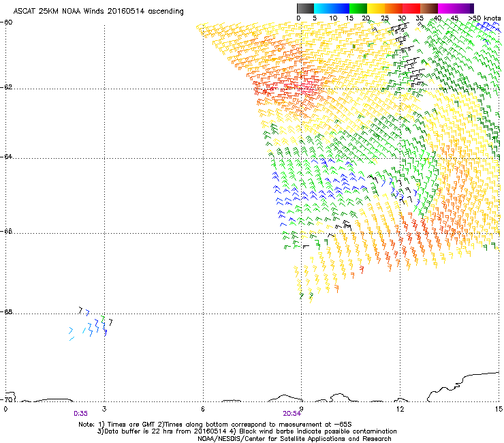Screen dimensions: 504x443
Task: Click the purple '20:54' time label
Action: click(x=292, y=414)
